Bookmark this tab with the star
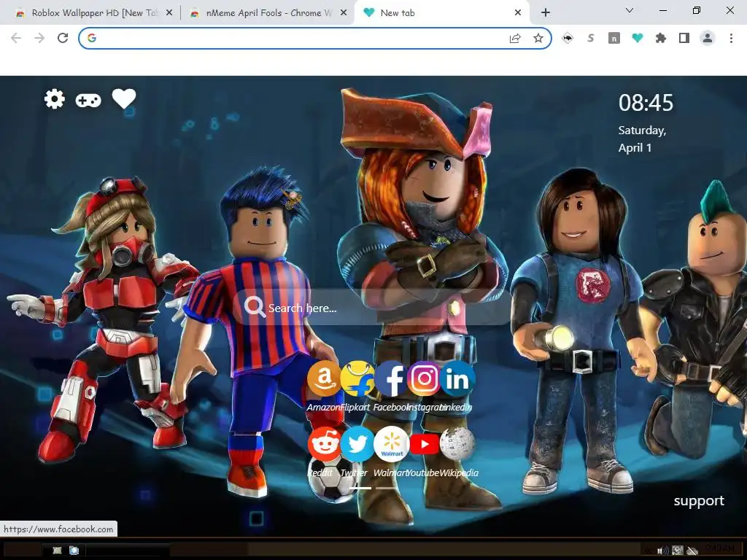747x560 pixels. click(538, 38)
